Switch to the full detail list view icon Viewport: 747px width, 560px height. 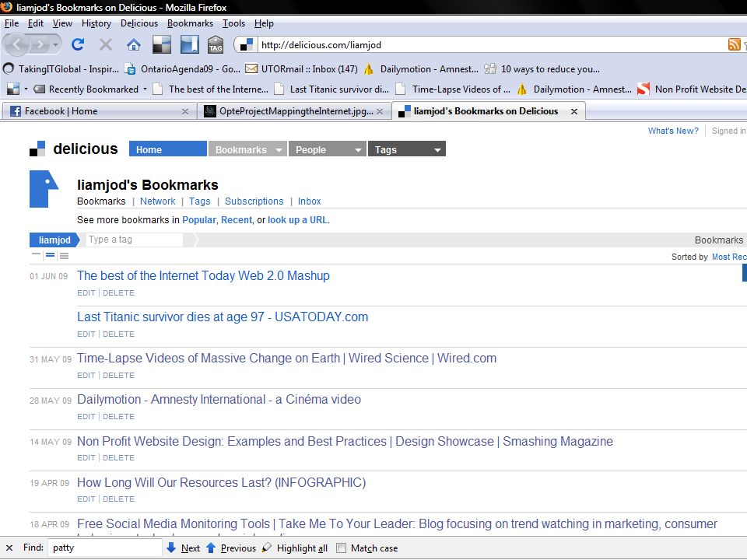coord(65,256)
